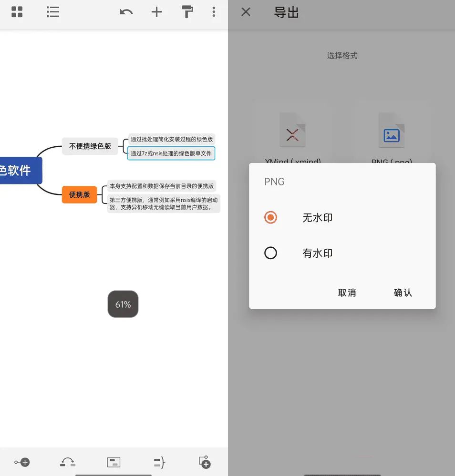Insert a relationship line between topics
This screenshot has height=476, width=455.
(x=67, y=461)
